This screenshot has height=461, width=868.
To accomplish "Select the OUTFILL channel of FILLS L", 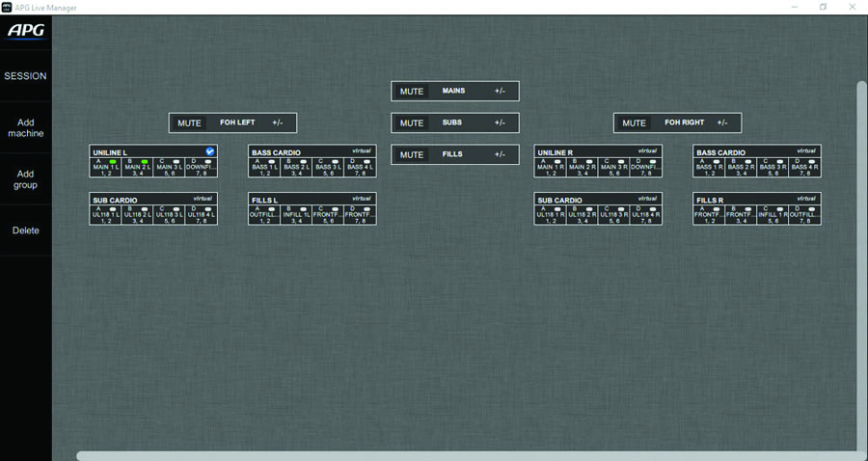I will [264, 215].
